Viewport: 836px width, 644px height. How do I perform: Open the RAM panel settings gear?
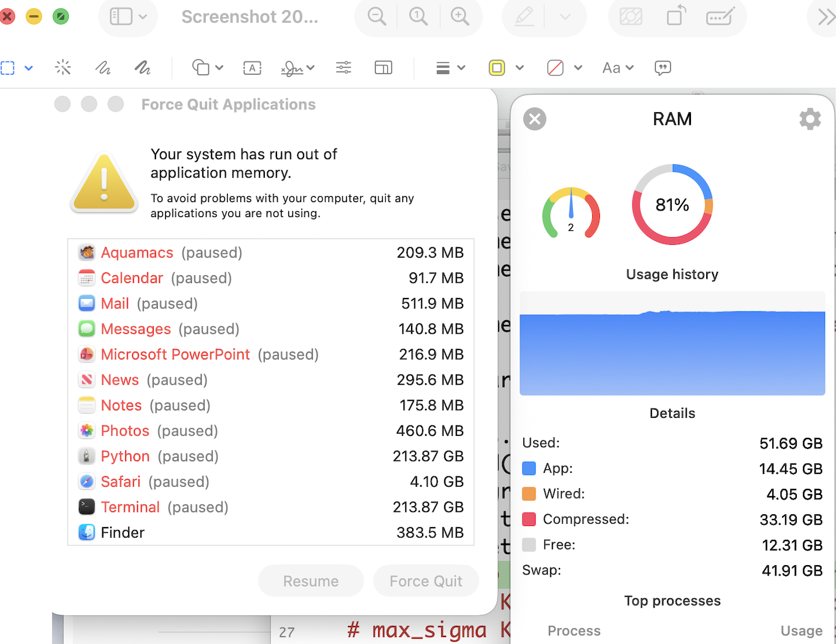tap(810, 119)
